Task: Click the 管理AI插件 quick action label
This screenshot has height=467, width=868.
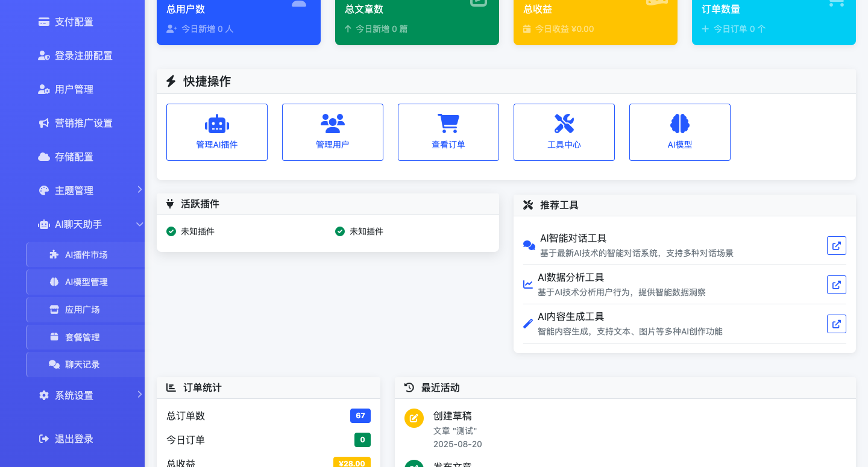Action: pos(217,145)
